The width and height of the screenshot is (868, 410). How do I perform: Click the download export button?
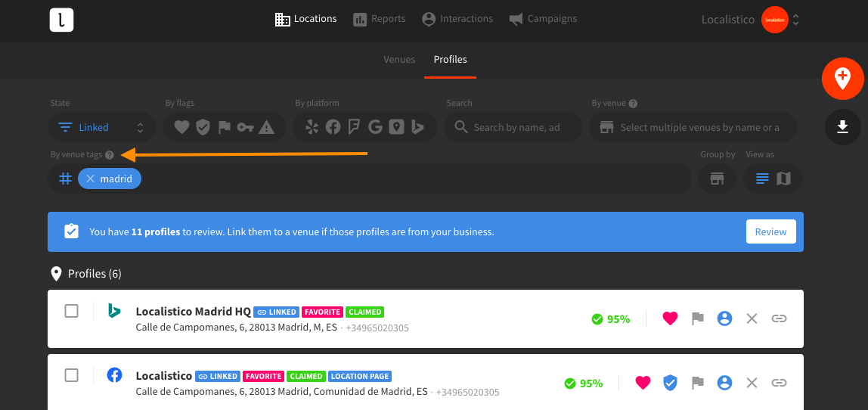(842, 127)
